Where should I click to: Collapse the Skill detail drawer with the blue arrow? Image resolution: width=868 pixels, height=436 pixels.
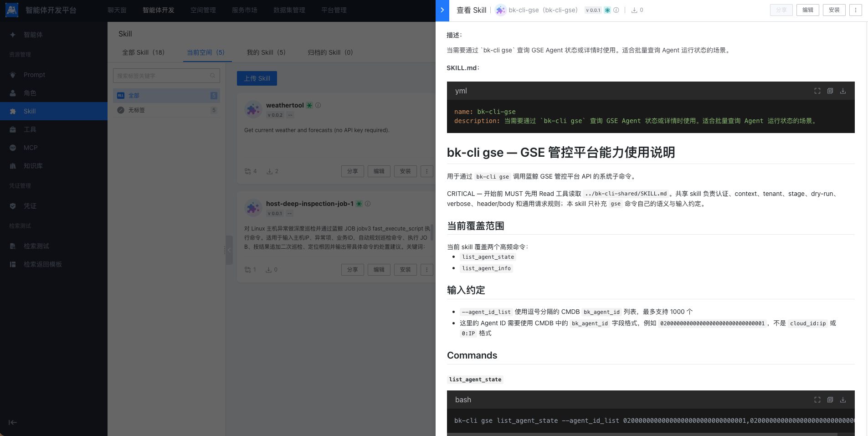(442, 10)
